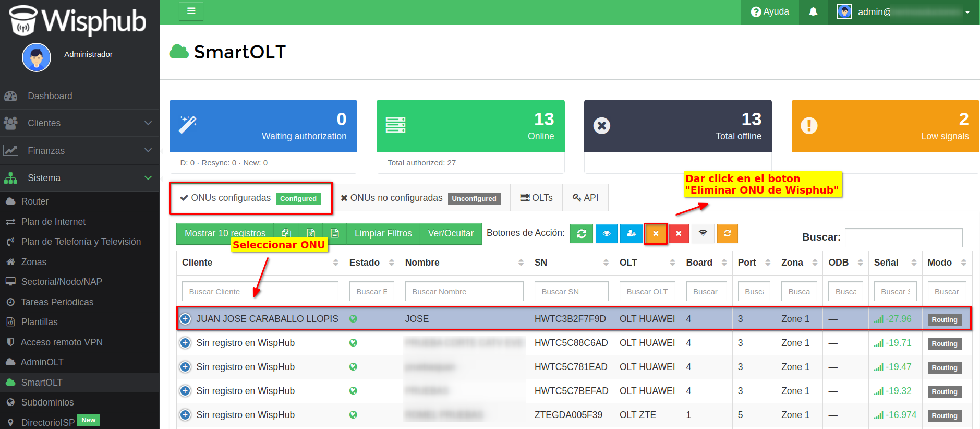980x429 pixels.
Task: Focus the Buscar SN filter field
Action: point(572,292)
